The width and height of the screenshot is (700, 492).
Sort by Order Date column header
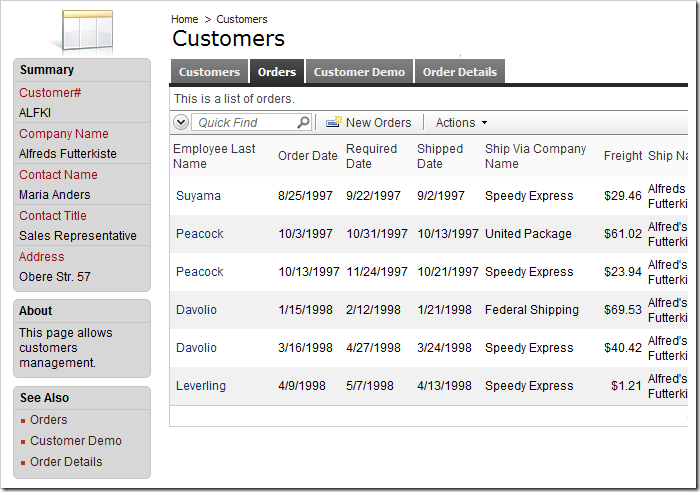point(308,156)
